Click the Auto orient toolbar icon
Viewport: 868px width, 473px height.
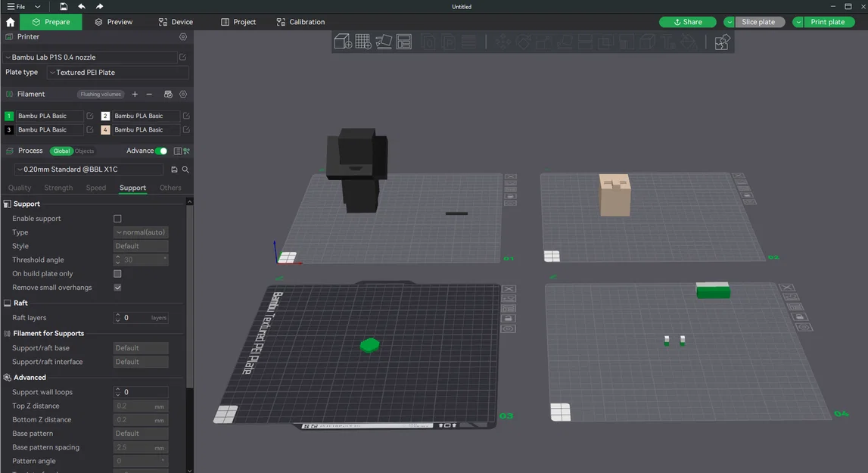tap(384, 42)
